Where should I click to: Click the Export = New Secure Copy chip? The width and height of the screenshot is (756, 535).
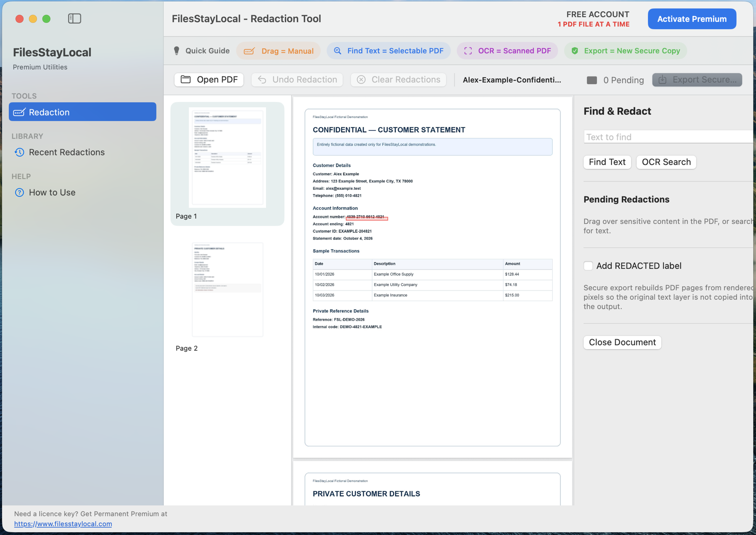click(x=625, y=51)
